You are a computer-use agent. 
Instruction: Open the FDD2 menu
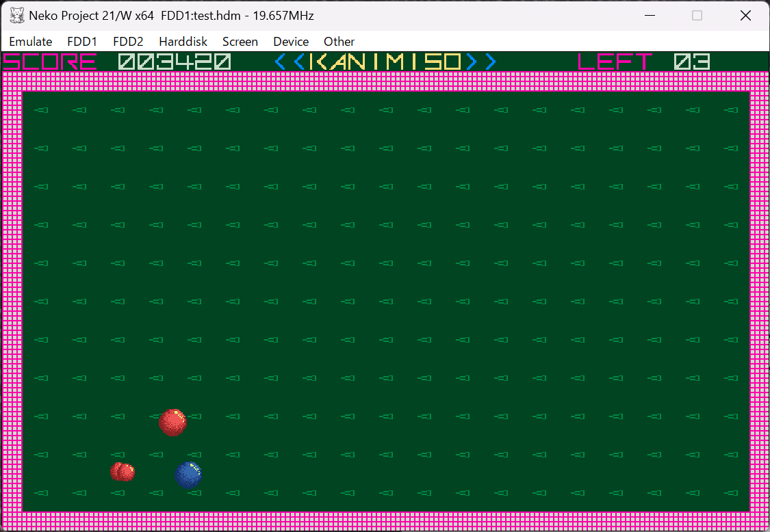pyautogui.click(x=128, y=42)
